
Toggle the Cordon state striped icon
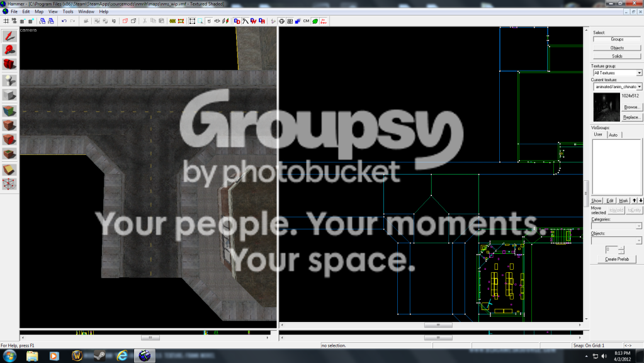pyautogui.click(x=172, y=21)
